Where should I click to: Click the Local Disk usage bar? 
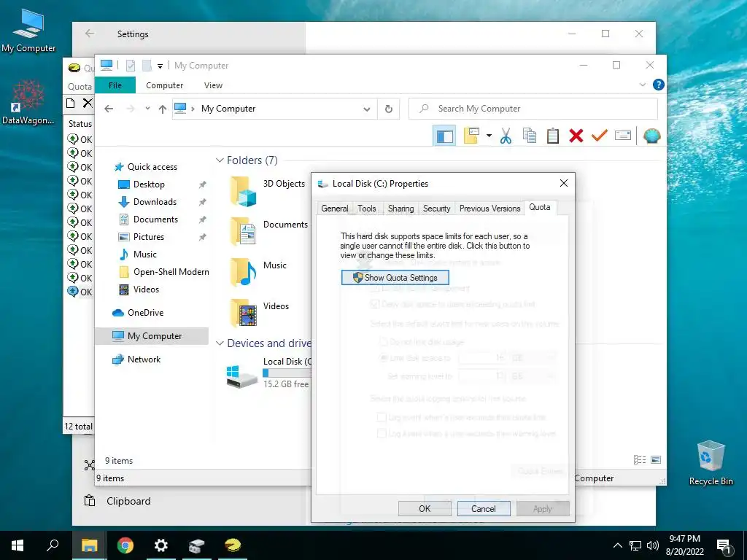pos(287,373)
